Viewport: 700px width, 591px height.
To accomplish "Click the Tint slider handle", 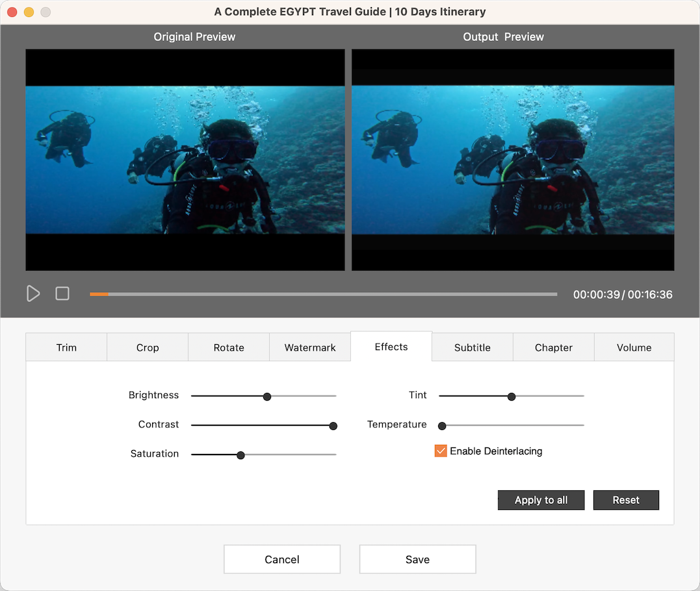I will (512, 396).
